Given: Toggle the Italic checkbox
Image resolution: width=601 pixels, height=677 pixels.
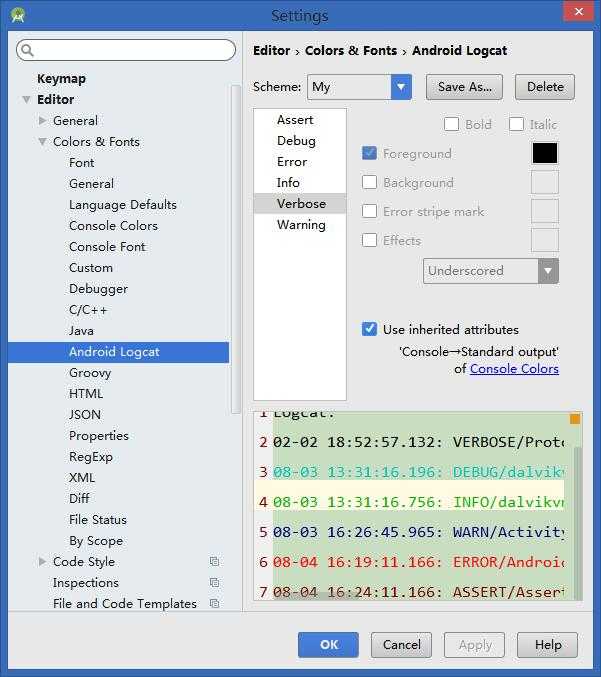Looking at the screenshot, I should tap(516, 124).
